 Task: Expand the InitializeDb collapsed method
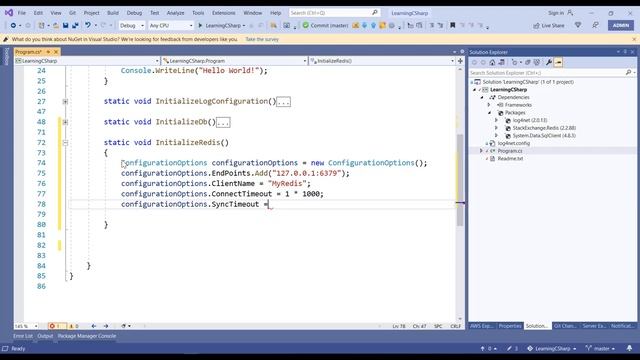tap(65, 122)
